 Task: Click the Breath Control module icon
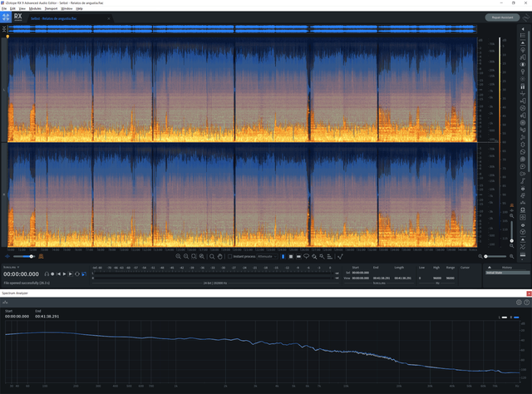(523, 57)
